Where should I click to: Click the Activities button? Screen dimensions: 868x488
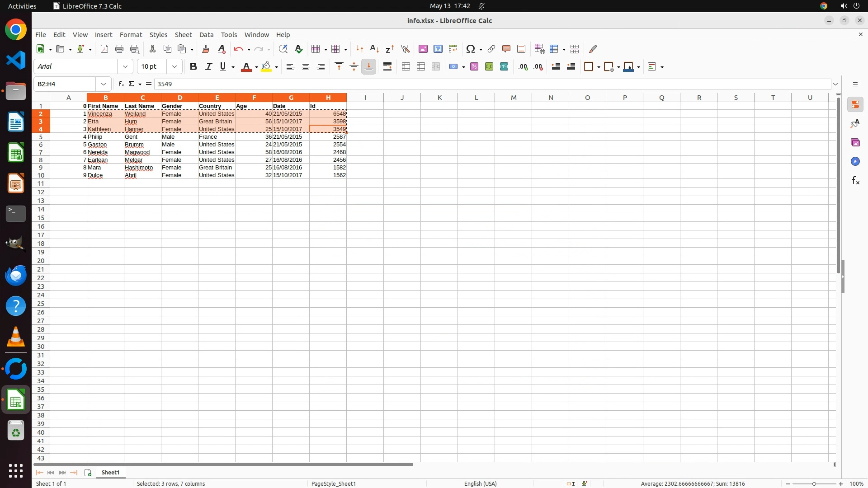point(22,6)
